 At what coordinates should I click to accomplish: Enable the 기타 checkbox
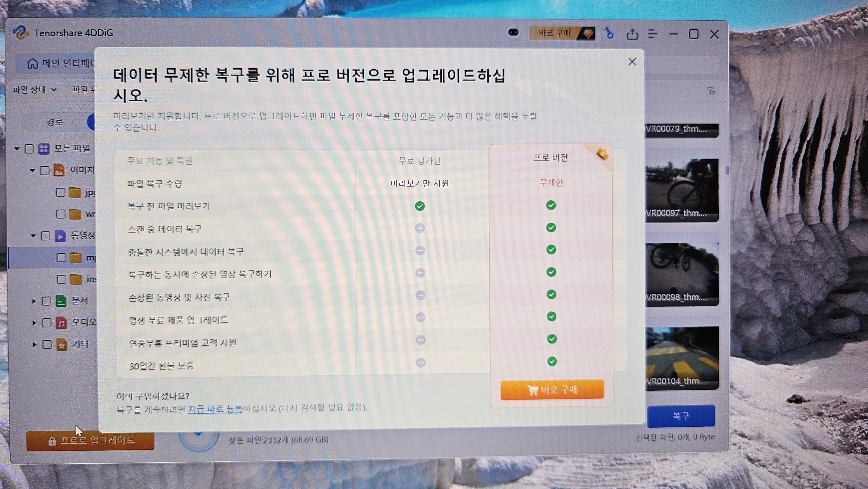click(47, 344)
